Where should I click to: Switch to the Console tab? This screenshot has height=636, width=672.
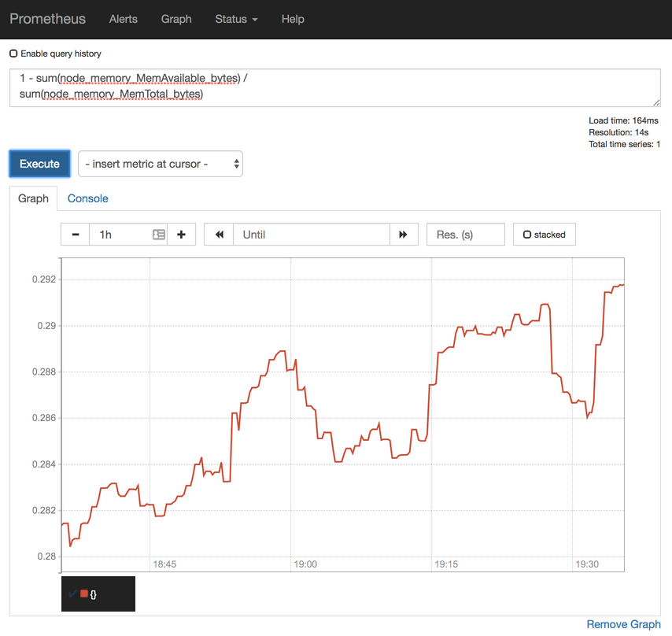(87, 198)
